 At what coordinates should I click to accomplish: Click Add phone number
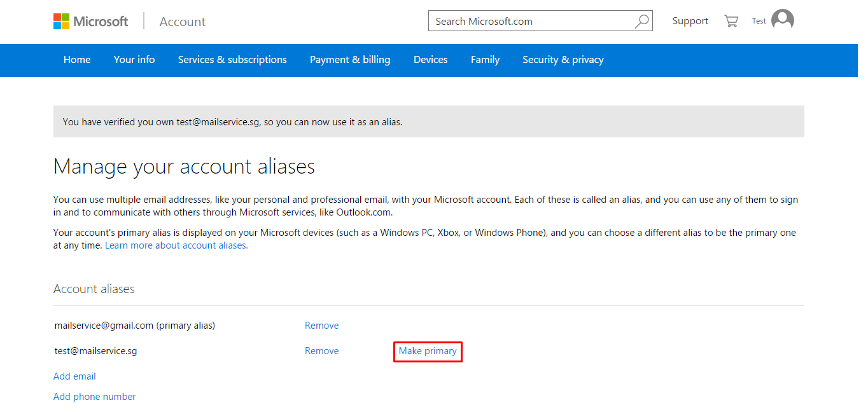[95, 397]
